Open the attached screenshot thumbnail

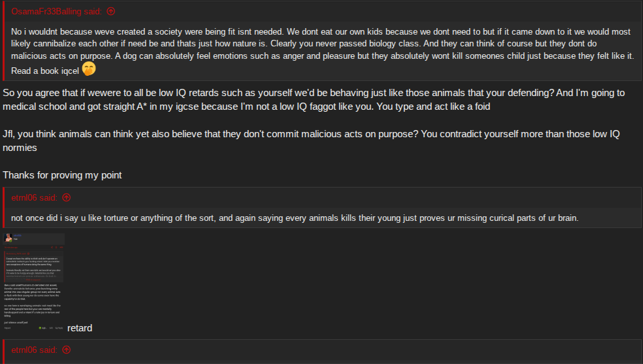coord(33,282)
